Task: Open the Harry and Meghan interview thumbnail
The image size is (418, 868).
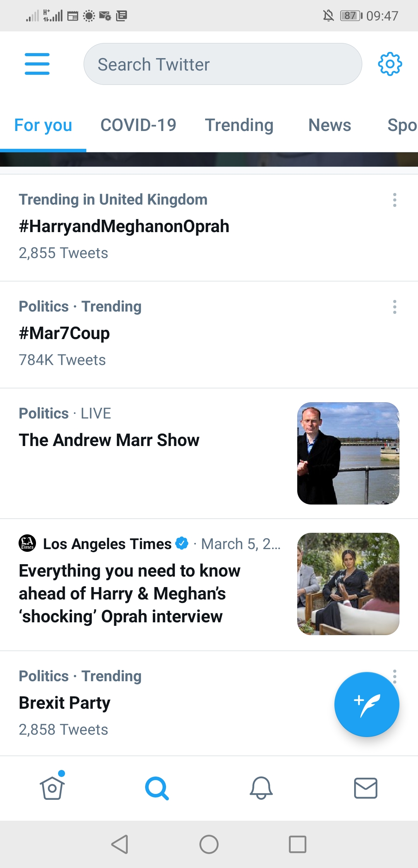Action: [x=348, y=584]
